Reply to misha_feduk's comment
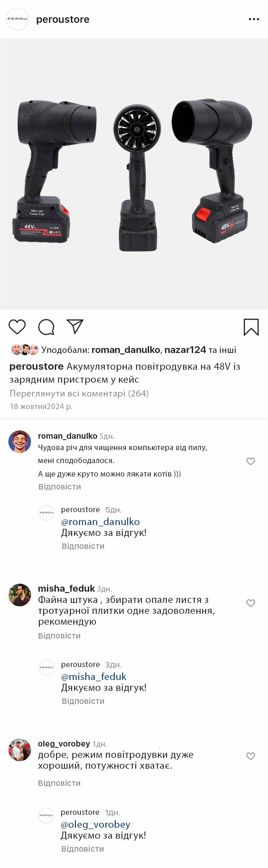268x868 pixels. click(59, 636)
